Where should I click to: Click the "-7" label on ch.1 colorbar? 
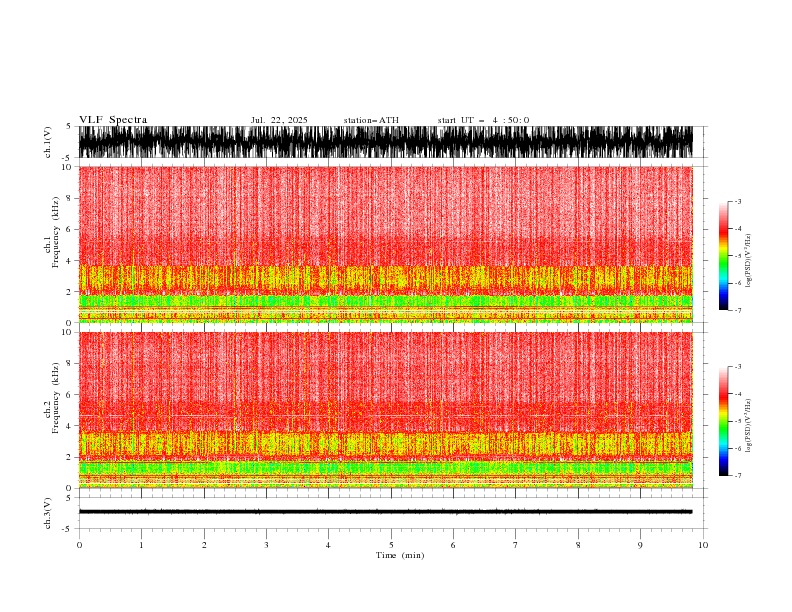(x=738, y=310)
